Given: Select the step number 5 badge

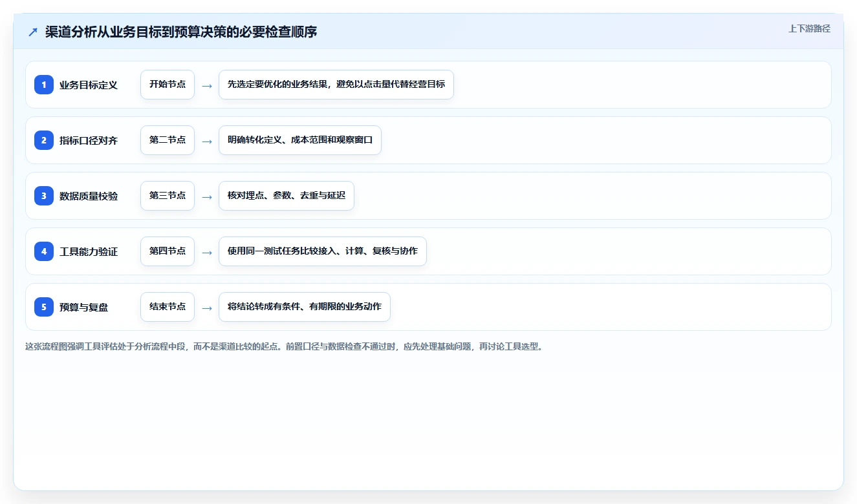Looking at the screenshot, I should pyautogui.click(x=44, y=307).
